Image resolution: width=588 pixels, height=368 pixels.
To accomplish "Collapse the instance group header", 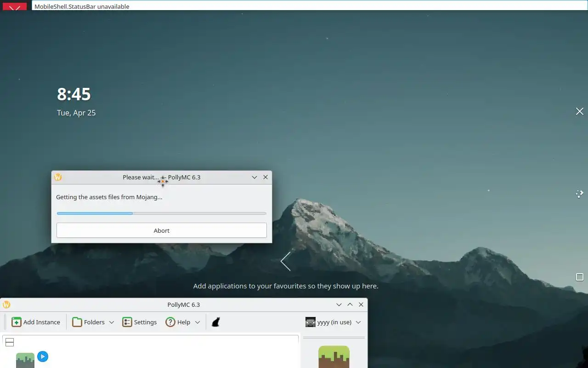I will click(10, 342).
